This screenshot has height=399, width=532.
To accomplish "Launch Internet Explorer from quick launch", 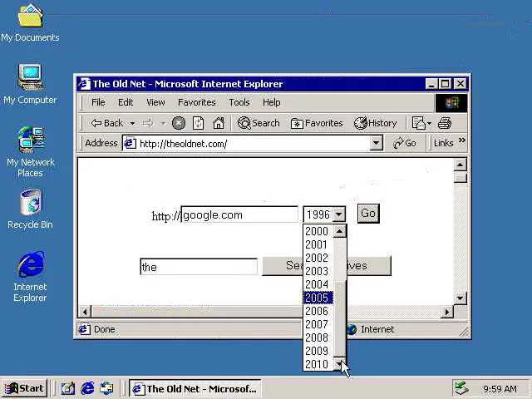I will (87, 388).
